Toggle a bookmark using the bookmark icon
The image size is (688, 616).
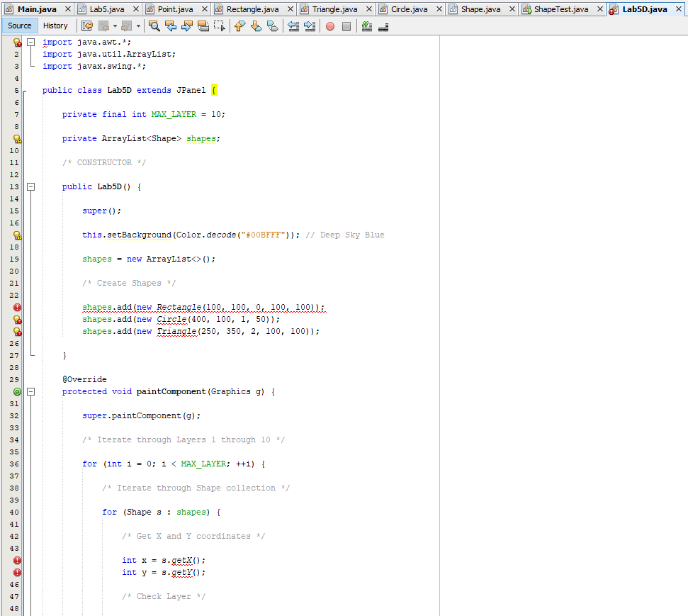pyautogui.click(x=273, y=26)
